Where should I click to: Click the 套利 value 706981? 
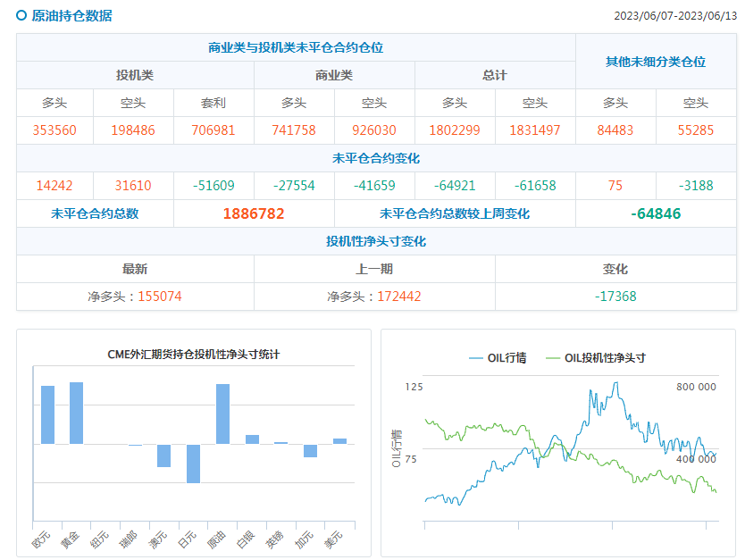coord(213,130)
